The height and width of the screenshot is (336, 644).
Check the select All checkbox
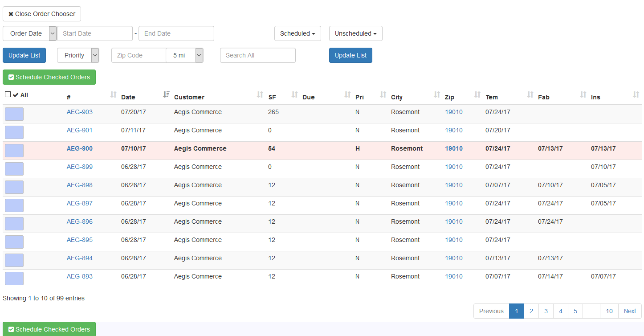(8, 94)
